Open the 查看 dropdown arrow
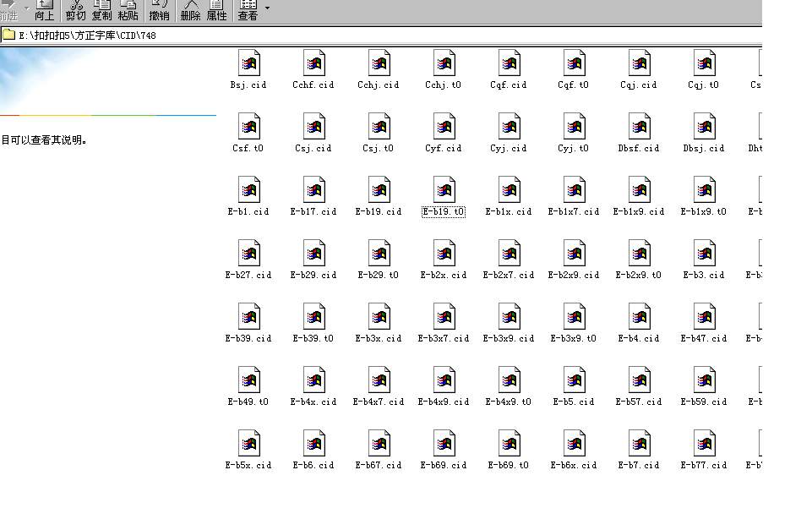Screen dimensions: 812x530 click(x=267, y=8)
